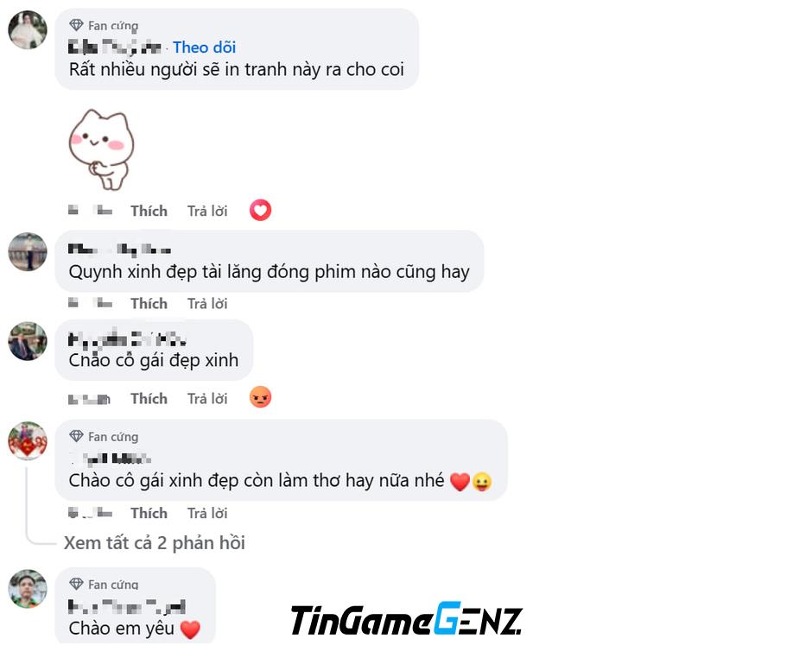Like the 'Chào cô gái đẹp xinh' comment
This screenshot has width=812, height=645.
click(x=149, y=399)
